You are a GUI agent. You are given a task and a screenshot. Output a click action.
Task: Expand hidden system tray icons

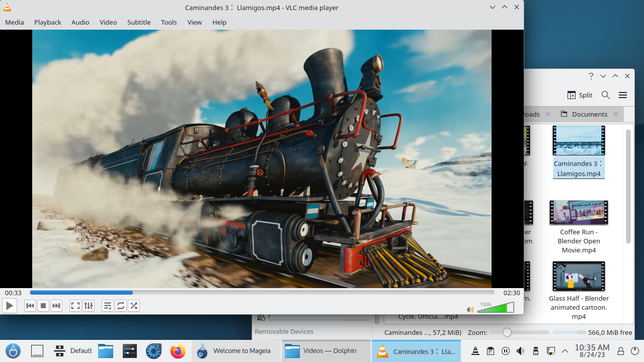[565, 351]
